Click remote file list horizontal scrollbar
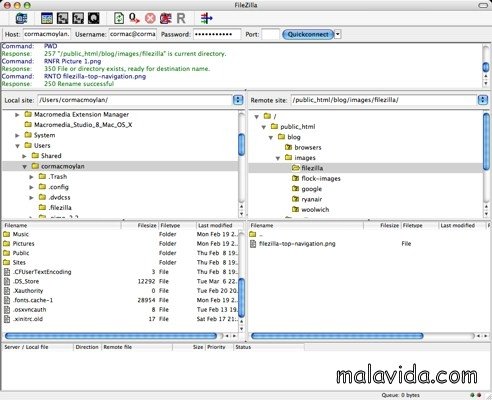 [337, 336]
